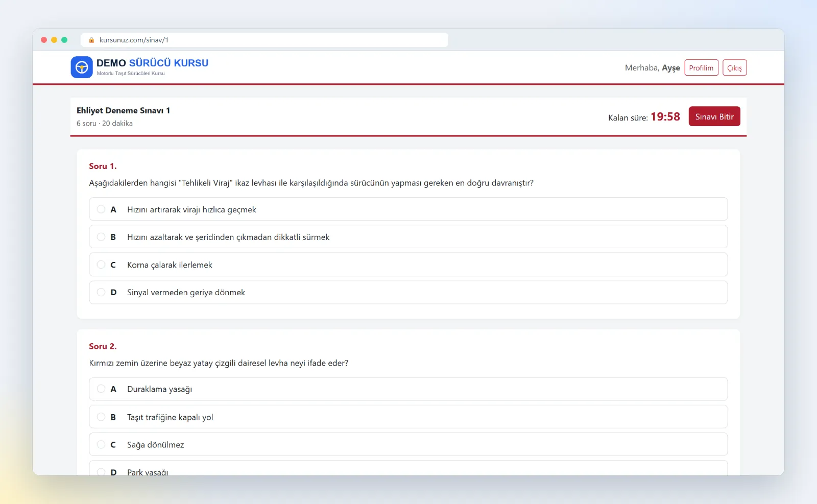The height and width of the screenshot is (504, 817).
Task: Click answer text "Taşıt trafiğine kapalı yol"
Action: (x=170, y=417)
